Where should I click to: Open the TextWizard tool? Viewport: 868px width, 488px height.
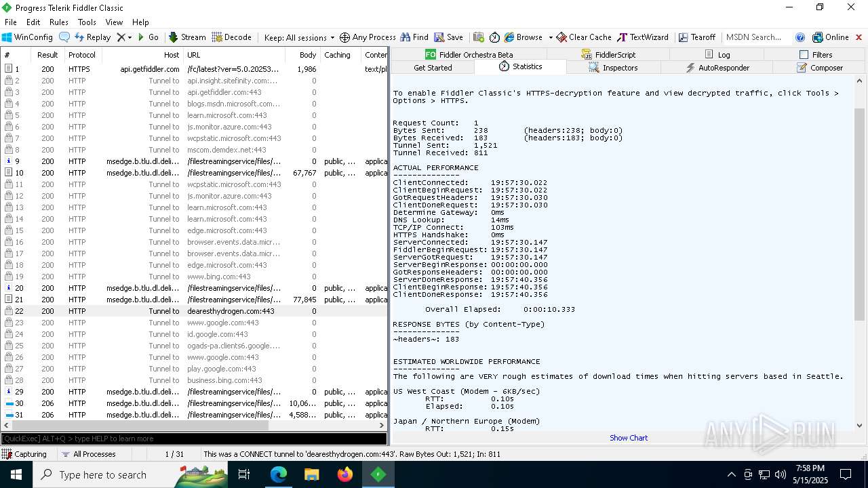642,37
